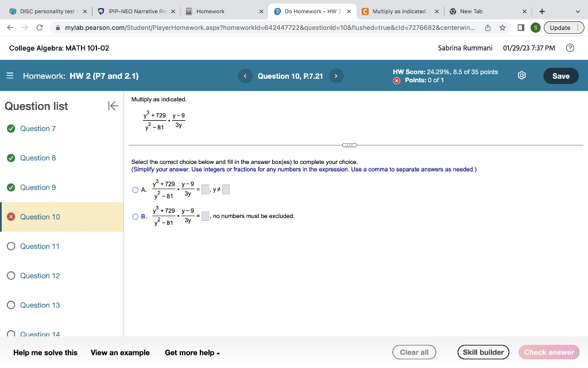588x368 pixels.
Task: Open the Get more help dropdown
Action: pyautogui.click(x=192, y=352)
